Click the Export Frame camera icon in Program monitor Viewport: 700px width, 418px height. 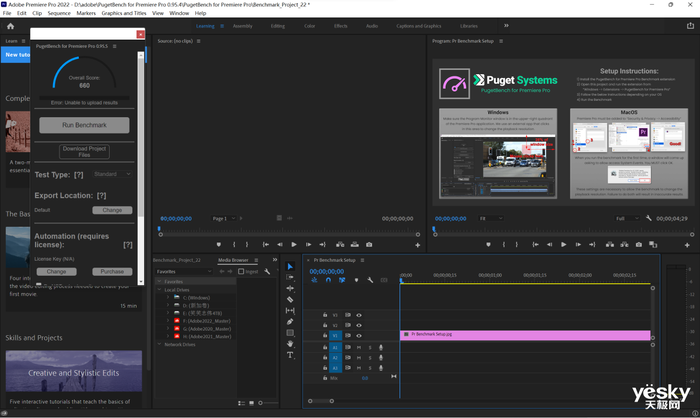[641, 244]
